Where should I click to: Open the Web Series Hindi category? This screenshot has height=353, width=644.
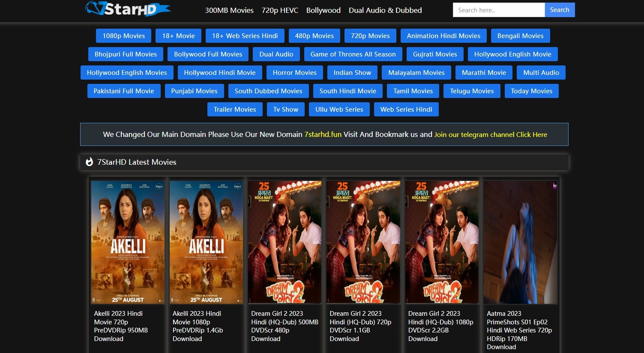(x=406, y=110)
